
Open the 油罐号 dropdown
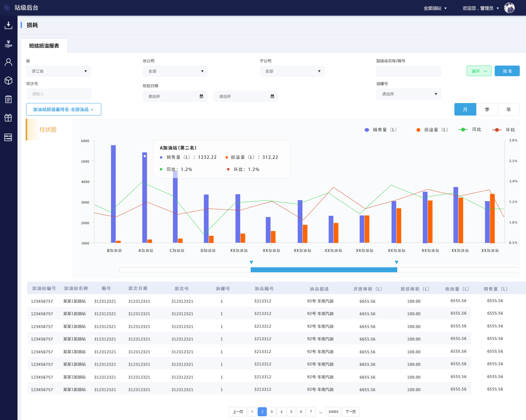(x=409, y=94)
